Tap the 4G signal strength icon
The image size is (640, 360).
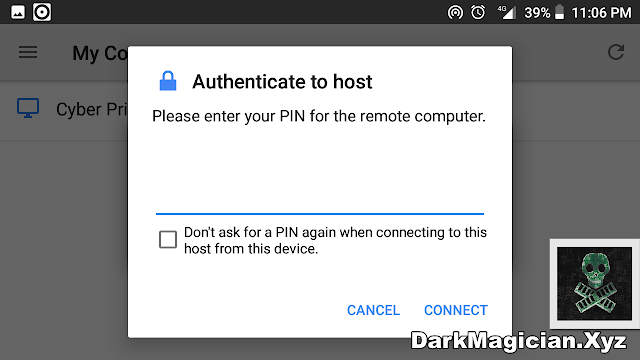coord(507,12)
